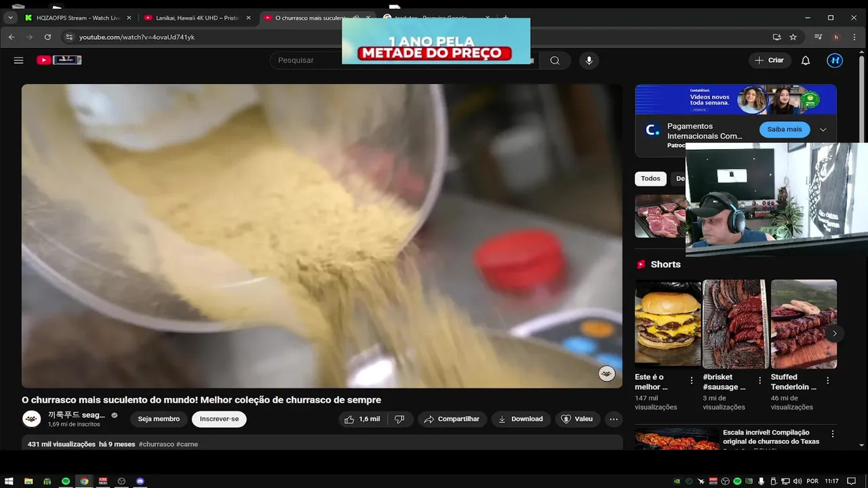The width and height of the screenshot is (868, 488).
Task: Click the 'Criar' create button
Action: (x=769, y=60)
